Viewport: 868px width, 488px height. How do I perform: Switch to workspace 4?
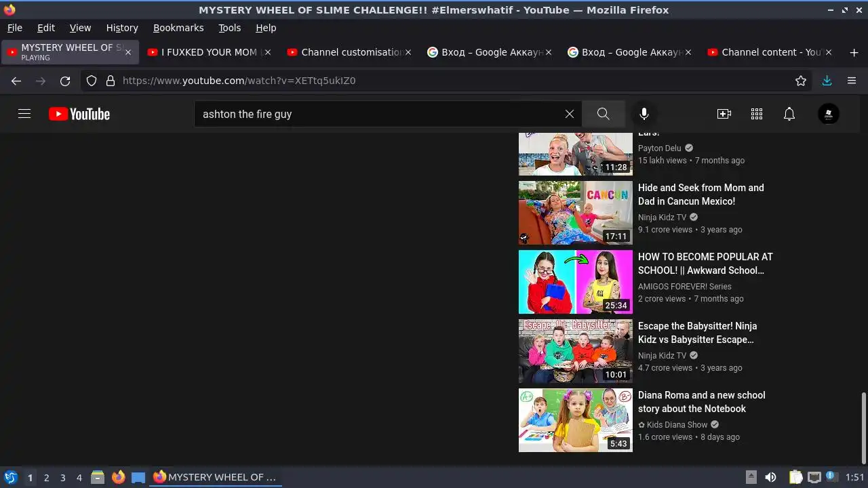[x=79, y=477]
